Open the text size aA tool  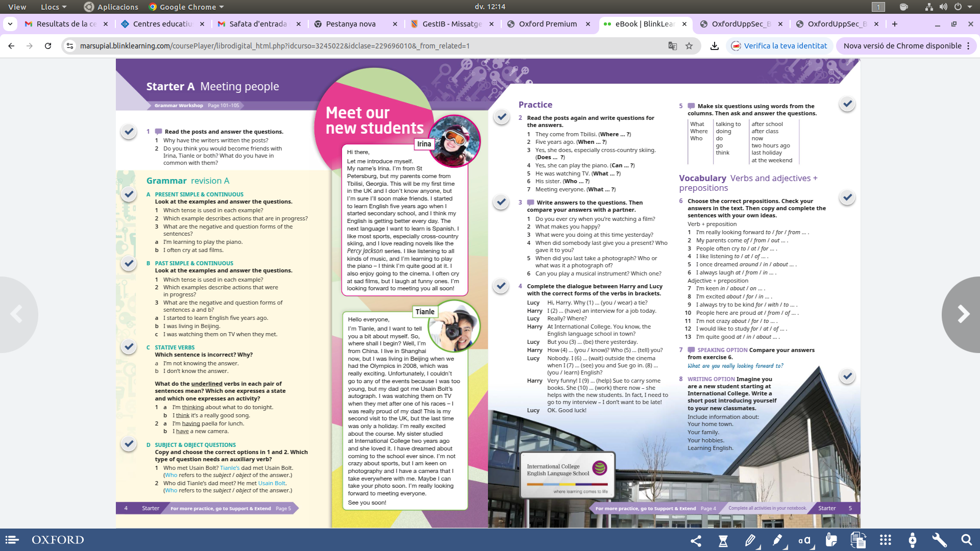pos(804,540)
